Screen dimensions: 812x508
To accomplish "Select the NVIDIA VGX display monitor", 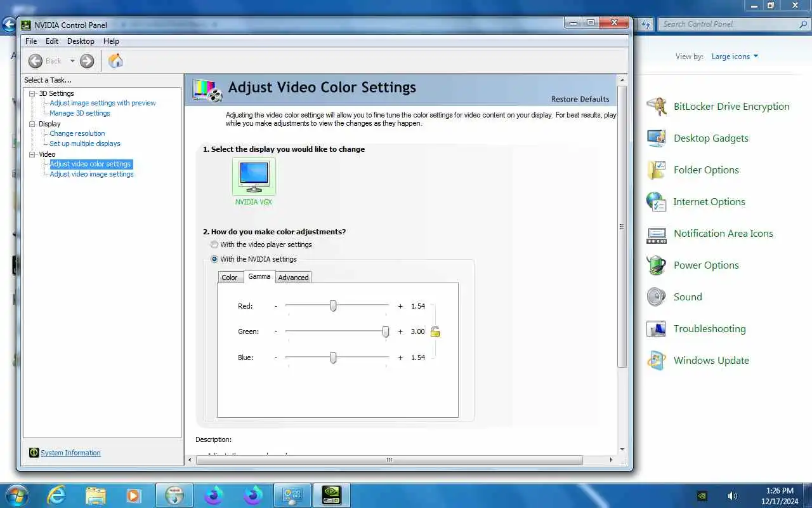I will [x=254, y=177].
